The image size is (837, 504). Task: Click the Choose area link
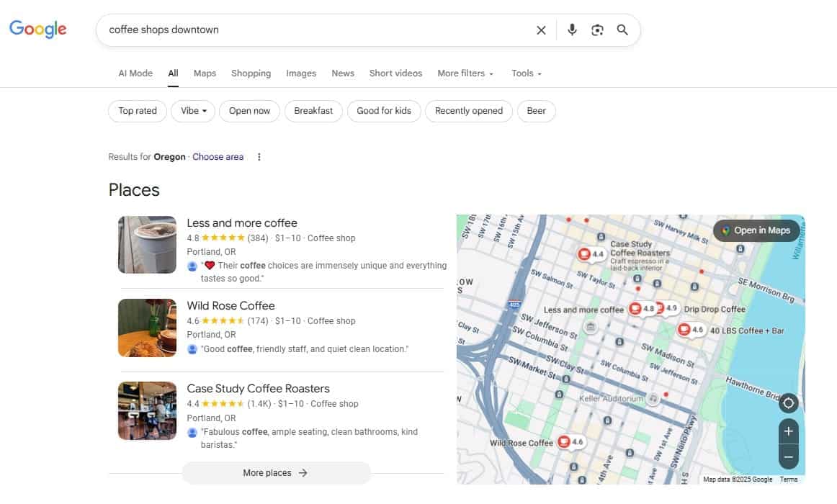coord(218,157)
